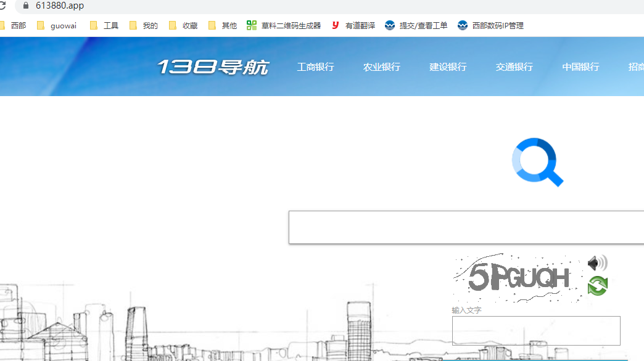Open the 提交/查看工单 bookmark
The image size is (644, 361).
click(416, 25)
